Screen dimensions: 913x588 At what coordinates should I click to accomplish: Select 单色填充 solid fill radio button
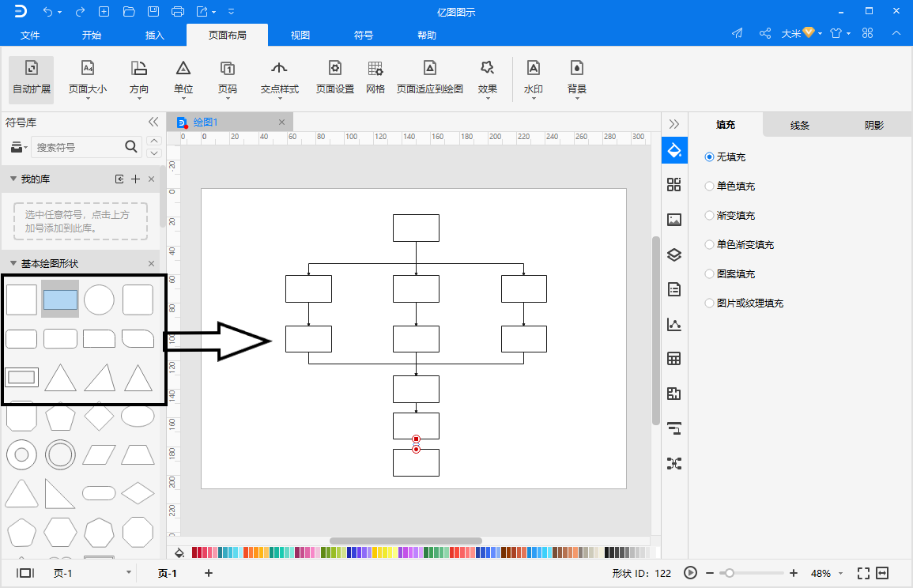coord(709,187)
